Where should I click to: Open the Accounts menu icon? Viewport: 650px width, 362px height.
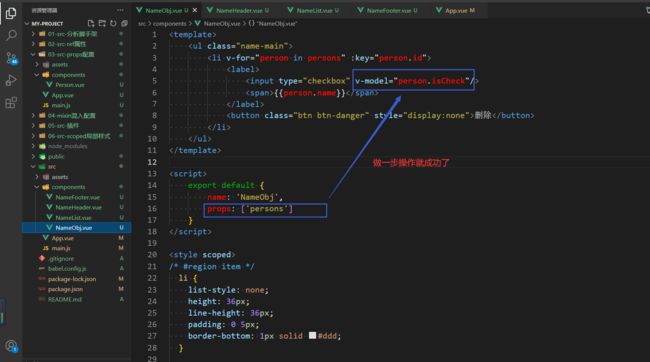tap(11, 346)
